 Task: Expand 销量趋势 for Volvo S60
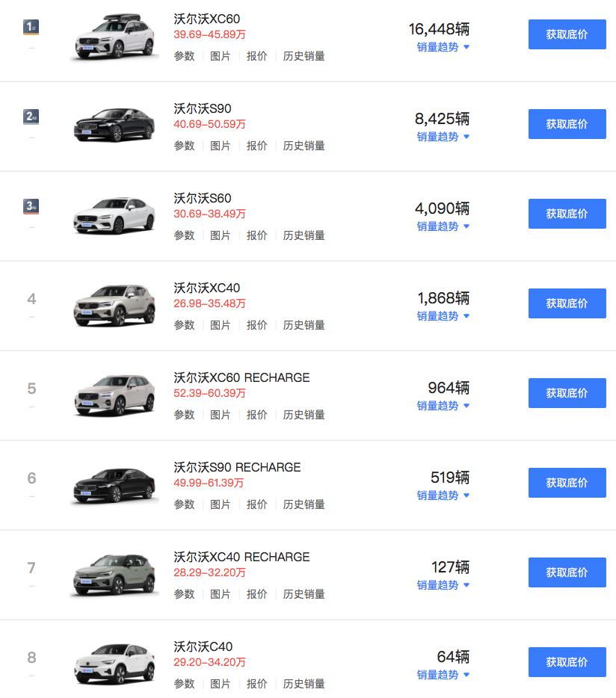point(443,226)
